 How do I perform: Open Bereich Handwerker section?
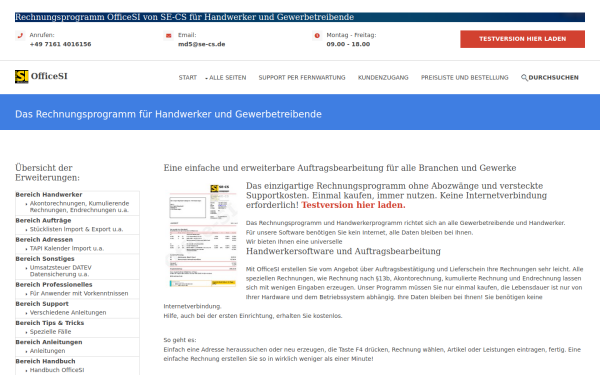pos(49,195)
